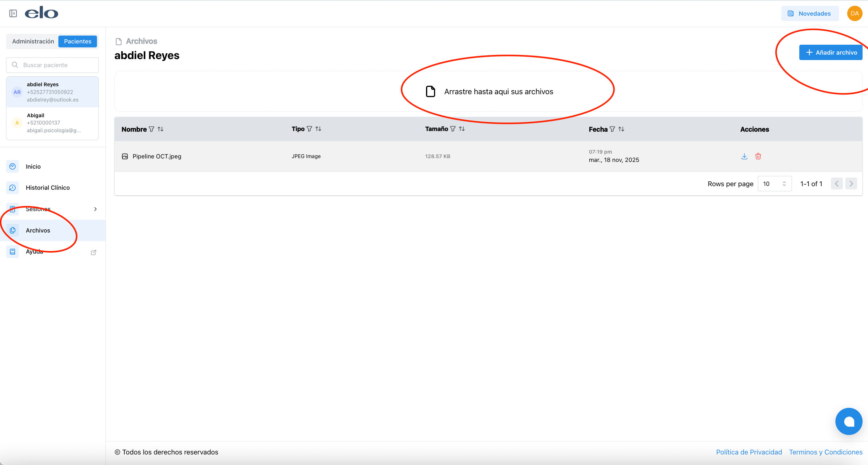The image size is (868, 465).
Task: Expand the Sesiones submenu chevron
Action: (95, 209)
